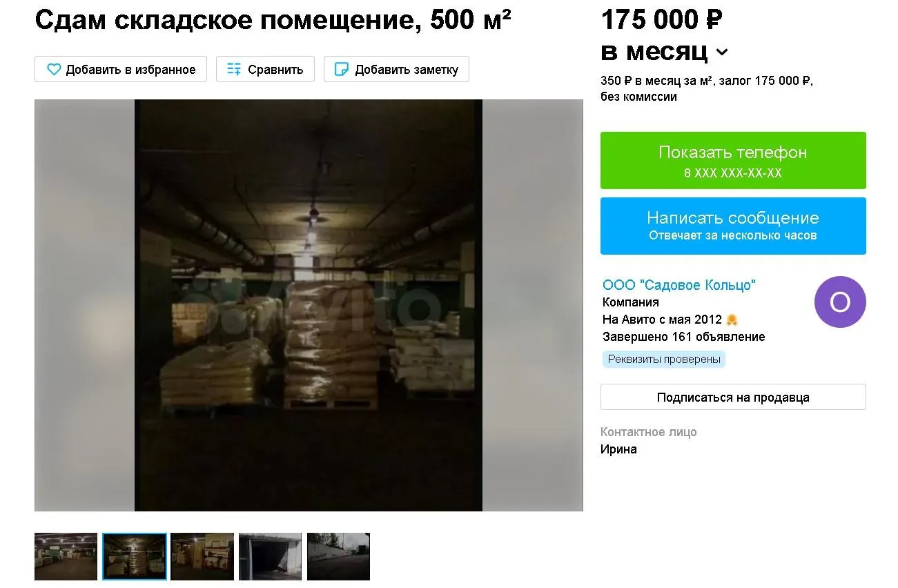Select the fourth thumbnail of garage door

tap(270, 556)
